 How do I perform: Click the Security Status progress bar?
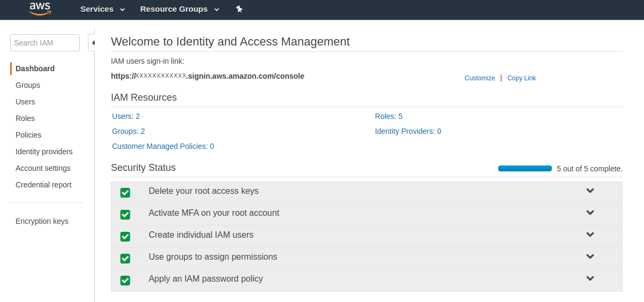pos(525,168)
